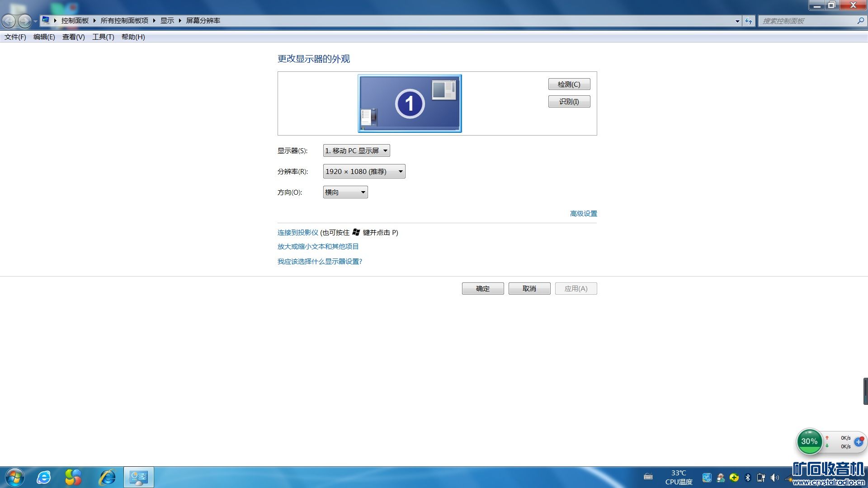Image resolution: width=868 pixels, height=488 pixels.
Task: Open the 查看(V) menu
Action: (x=73, y=37)
